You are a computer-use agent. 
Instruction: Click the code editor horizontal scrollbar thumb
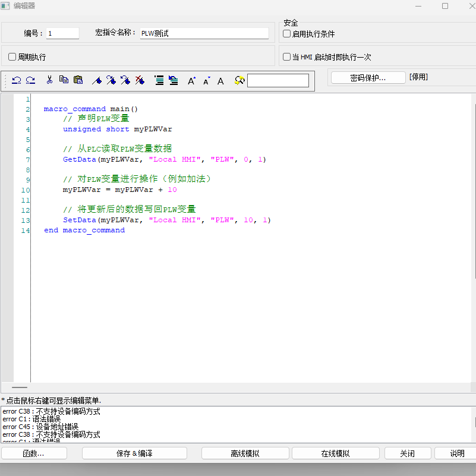pos(20,387)
